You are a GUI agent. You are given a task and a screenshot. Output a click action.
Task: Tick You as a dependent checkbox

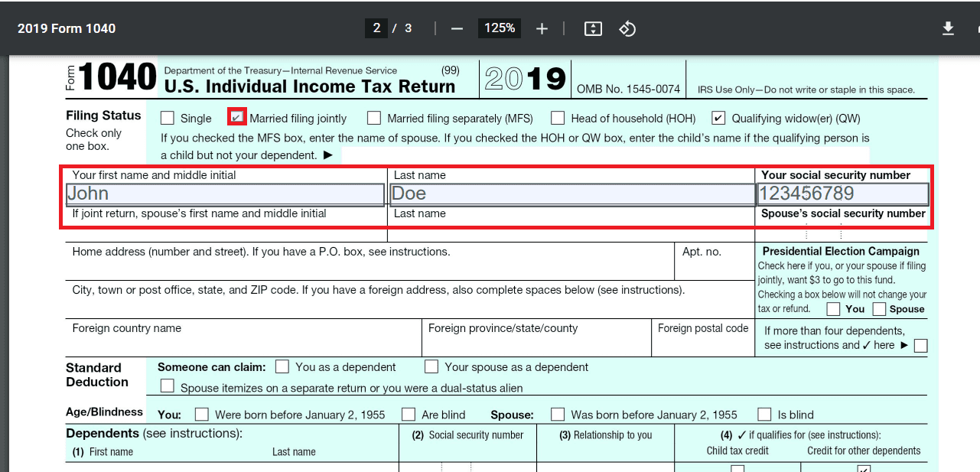(x=282, y=366)
